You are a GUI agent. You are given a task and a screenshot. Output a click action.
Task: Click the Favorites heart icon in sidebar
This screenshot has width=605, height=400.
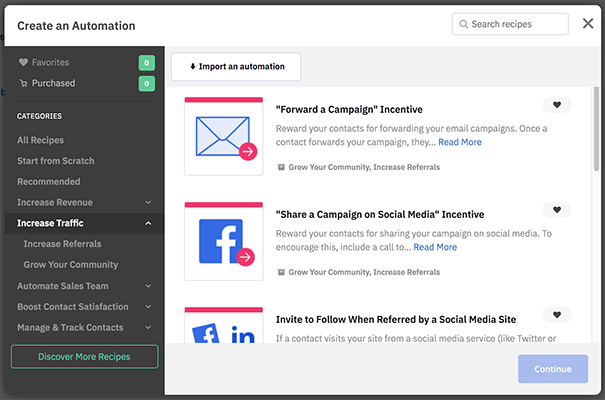pyautogui.click(x=24, y=62)
